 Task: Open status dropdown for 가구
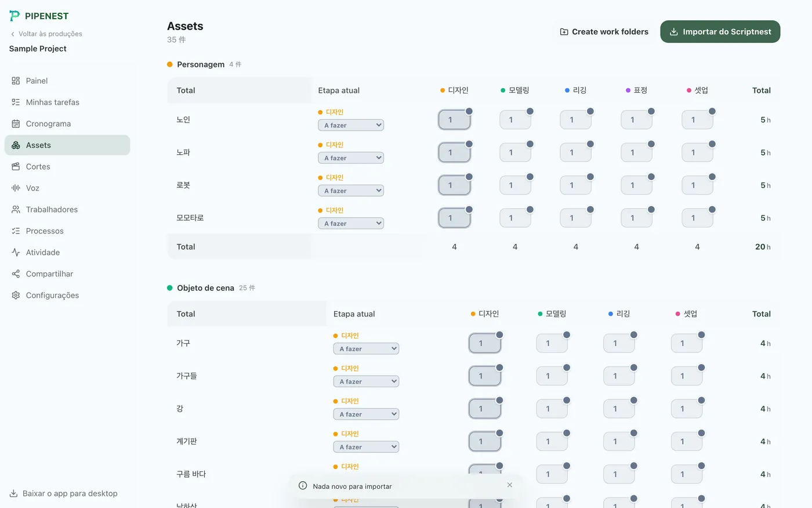366,349
